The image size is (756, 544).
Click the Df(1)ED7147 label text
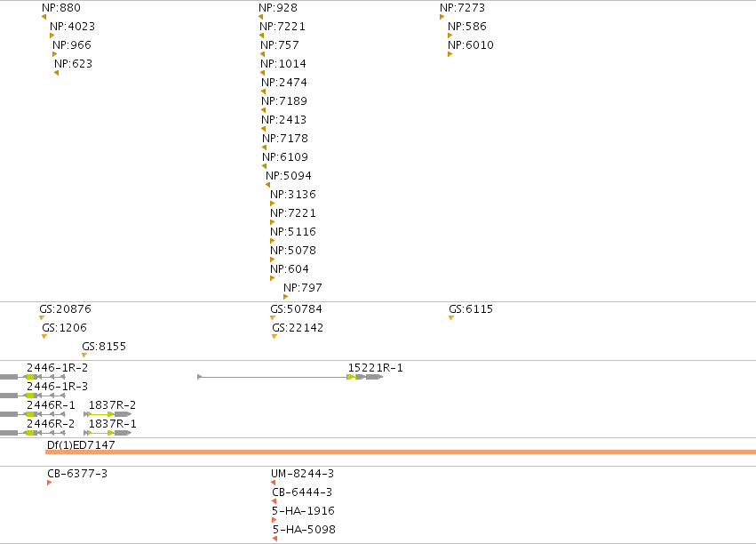click(x=81, y=444)
